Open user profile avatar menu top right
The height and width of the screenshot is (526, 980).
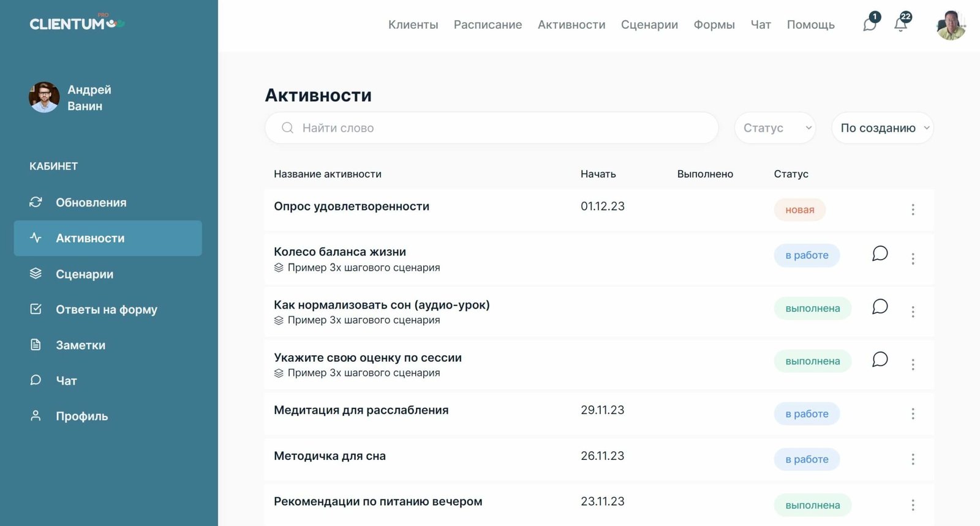click(x=951, y=26)
